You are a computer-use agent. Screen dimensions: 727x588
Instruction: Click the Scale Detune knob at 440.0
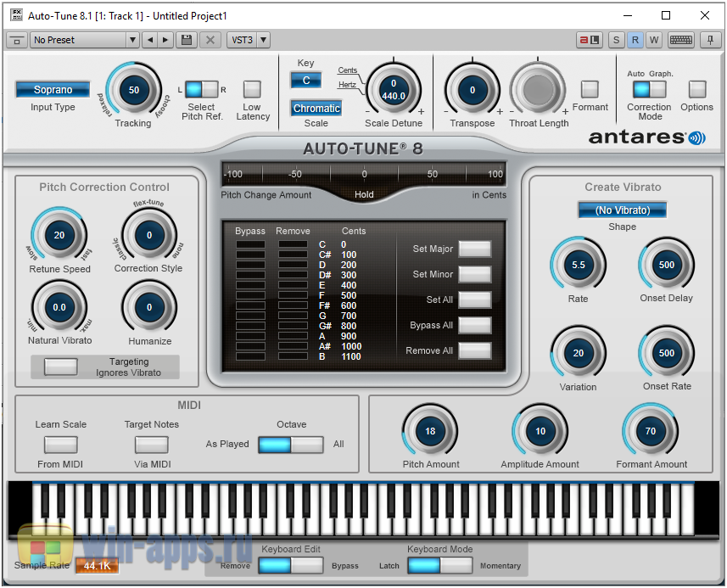[394, 90]
